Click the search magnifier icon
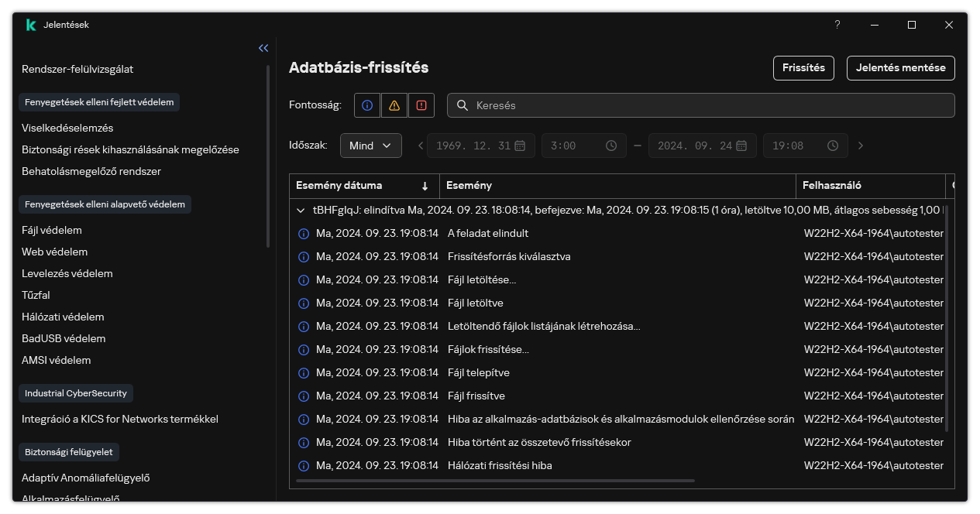 (462, 105)
